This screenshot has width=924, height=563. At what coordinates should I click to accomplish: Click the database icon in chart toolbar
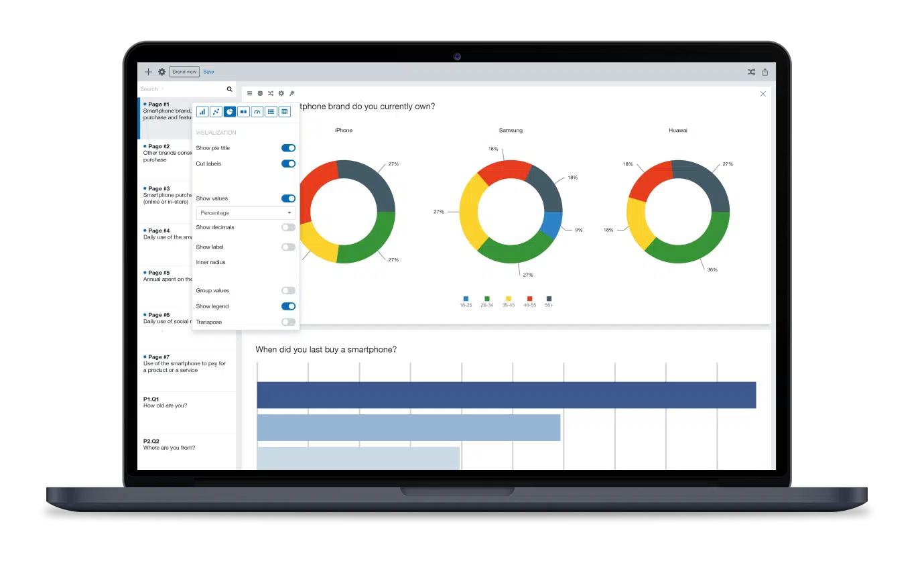(260, 93)
